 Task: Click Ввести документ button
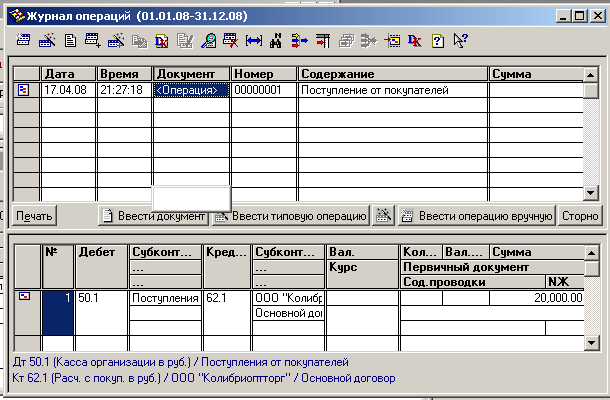point(153,216)
